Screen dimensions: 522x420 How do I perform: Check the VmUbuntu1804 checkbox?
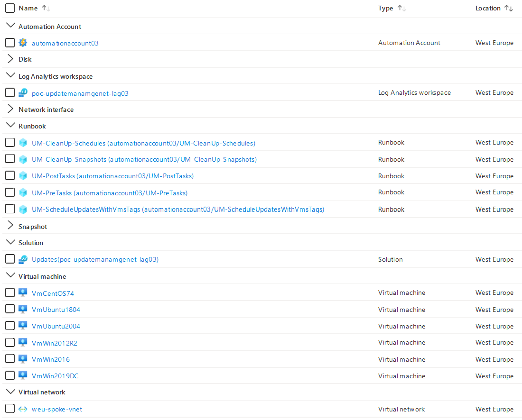tap(10, 309)
